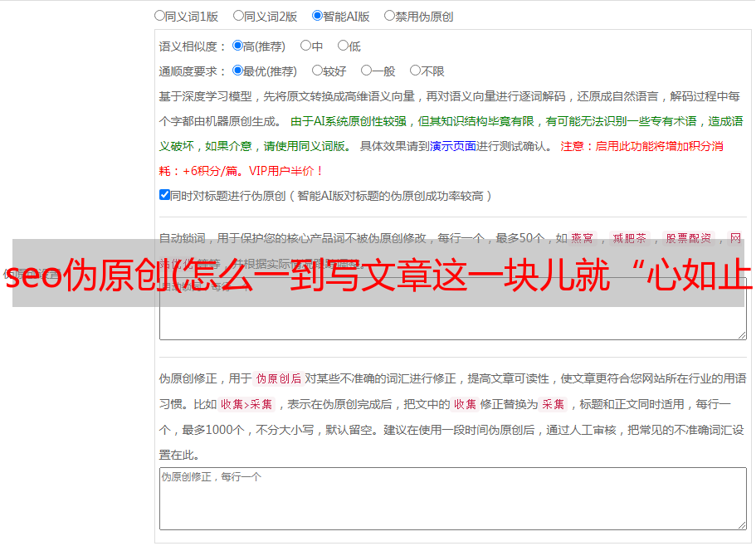Set 通顺度要求 to 最优(推荐)

point(237,71)
